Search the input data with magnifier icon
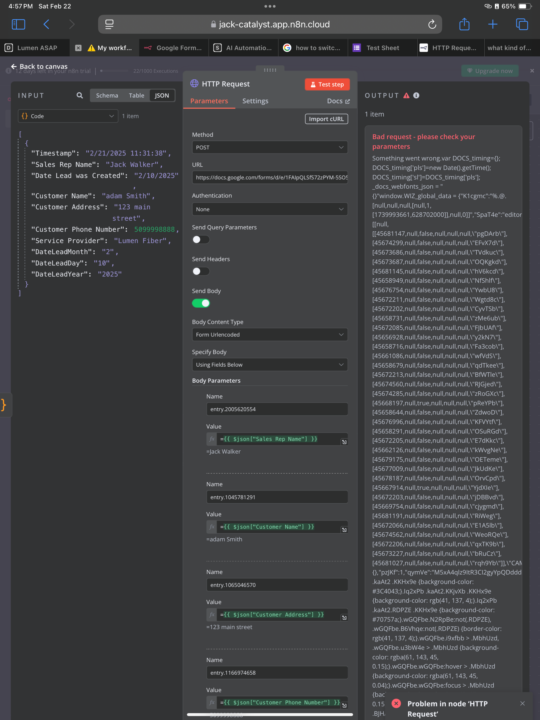This screenshot has height=720, width=540. (80, 96)
